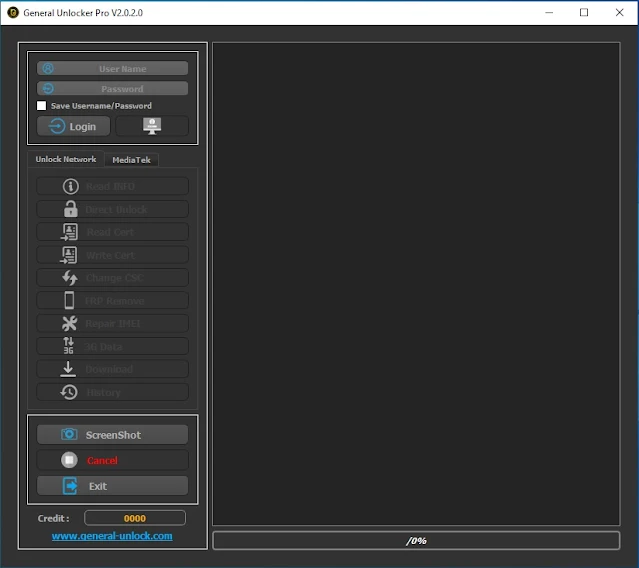639x568 pixels.
Task: Enable Save Username/Password checkbox
Action: point(42,106)
